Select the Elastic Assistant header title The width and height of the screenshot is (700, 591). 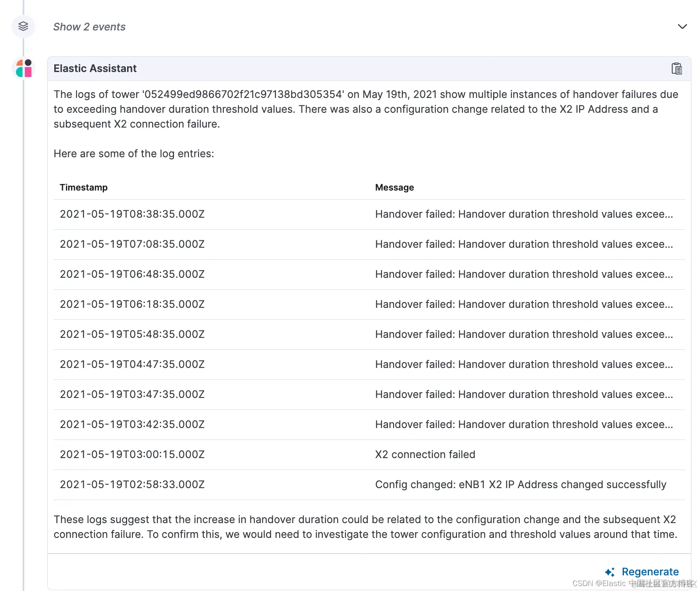click(95, 68)
